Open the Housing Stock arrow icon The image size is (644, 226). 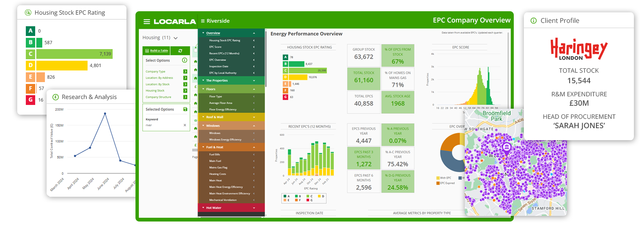(185, 91)
